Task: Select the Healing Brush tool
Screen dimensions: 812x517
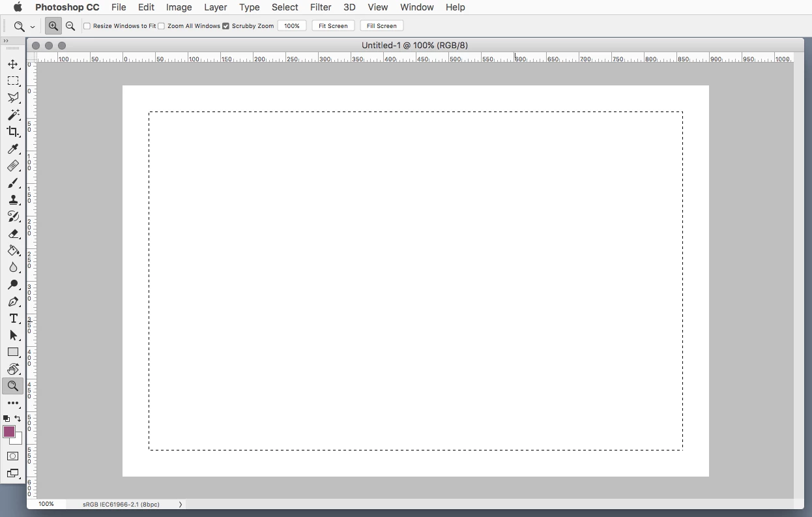Action: click(x=12, y=166)
